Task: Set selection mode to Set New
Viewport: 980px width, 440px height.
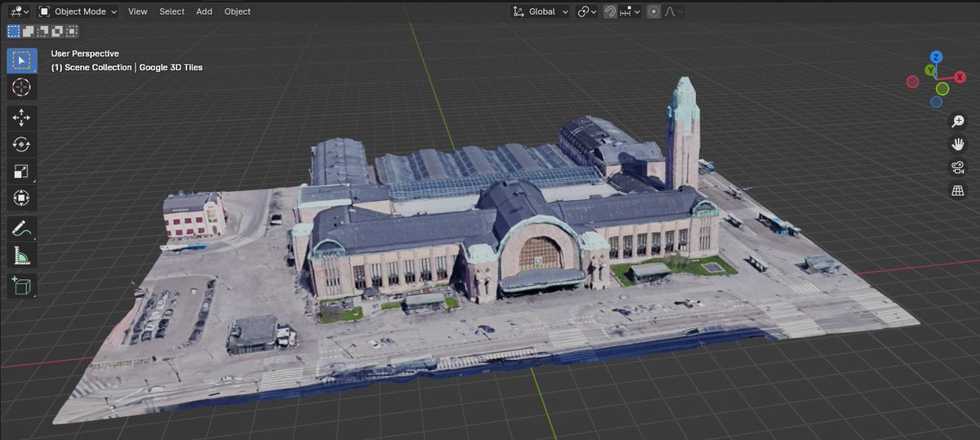Action: coord(14,31)
